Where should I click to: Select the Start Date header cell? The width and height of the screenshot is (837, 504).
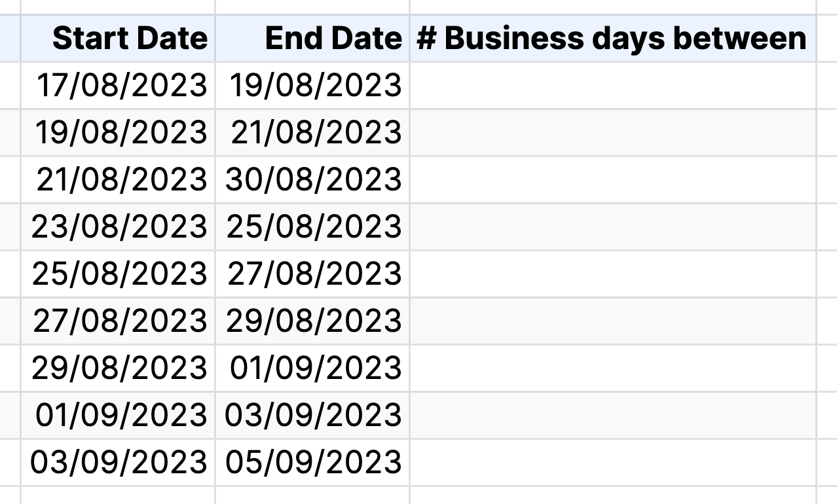[x=118, y=39]
